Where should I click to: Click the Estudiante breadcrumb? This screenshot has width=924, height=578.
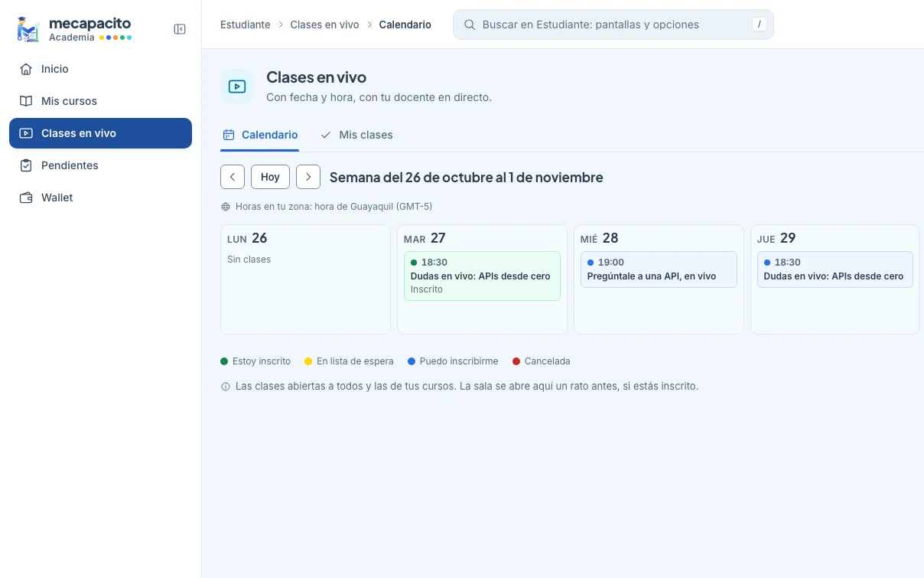(246, 24)
